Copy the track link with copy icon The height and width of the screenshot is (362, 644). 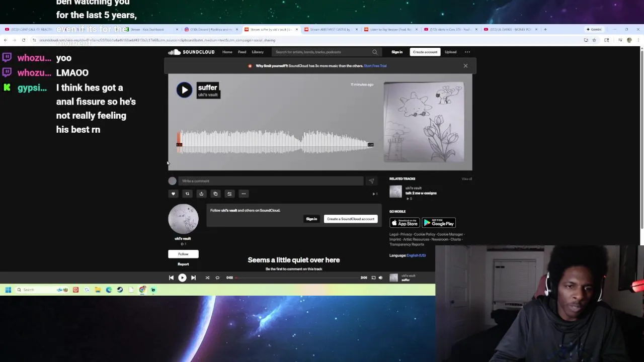(x=215, y=194)
